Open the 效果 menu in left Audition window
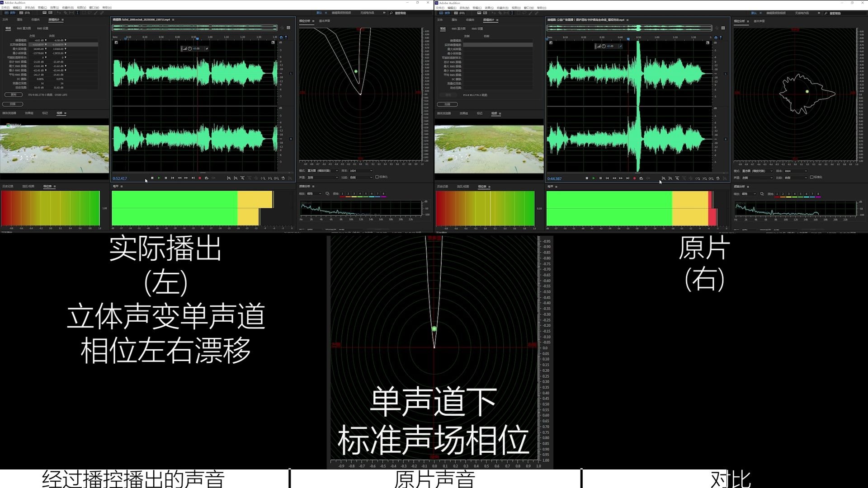 (x=54, y=8)
